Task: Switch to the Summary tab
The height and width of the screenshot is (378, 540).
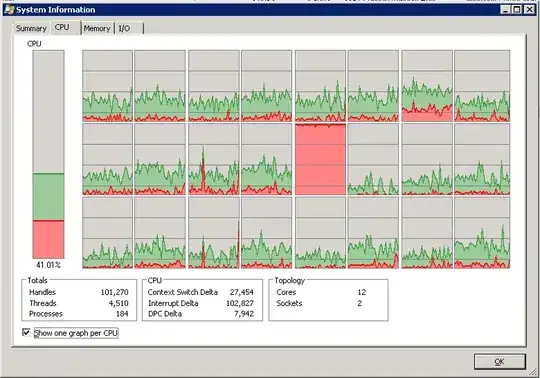Action: coord(31,28)
